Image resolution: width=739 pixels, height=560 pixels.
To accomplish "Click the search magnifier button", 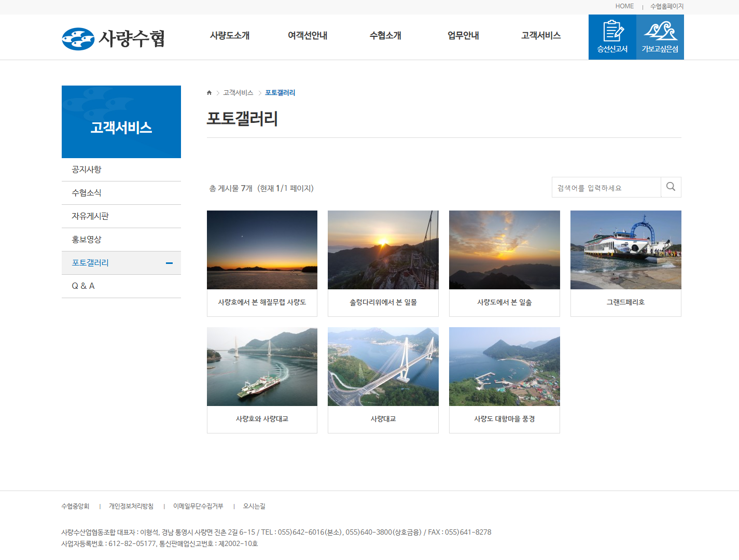I will (671, 187).
